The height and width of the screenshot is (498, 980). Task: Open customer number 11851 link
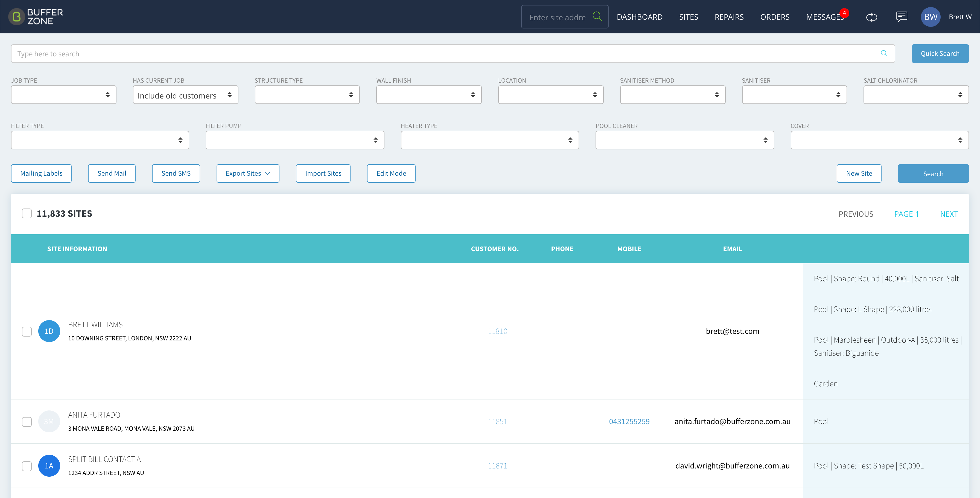click(x=498, y=421)
